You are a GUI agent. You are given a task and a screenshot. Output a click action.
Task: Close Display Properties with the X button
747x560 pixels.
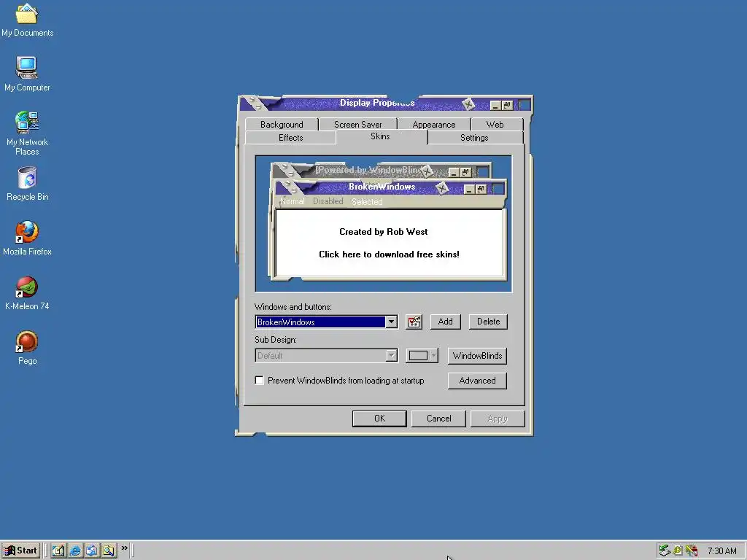[468, 104]
